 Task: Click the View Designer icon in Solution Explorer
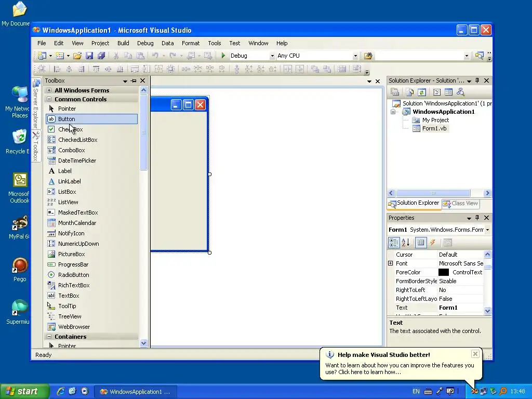pyautogui.click(x=448, y=92)
